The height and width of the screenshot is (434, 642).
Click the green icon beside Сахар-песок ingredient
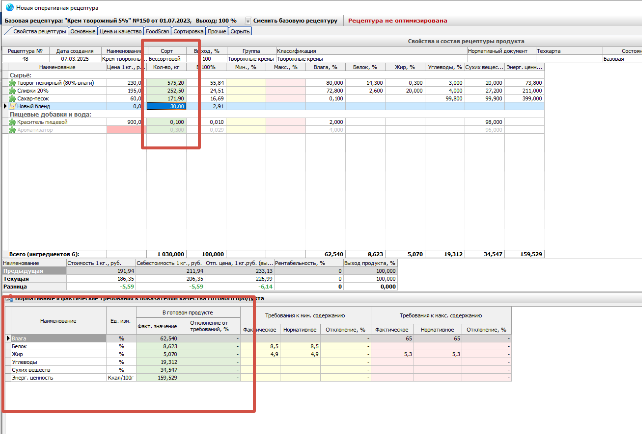tap(14, 97)
